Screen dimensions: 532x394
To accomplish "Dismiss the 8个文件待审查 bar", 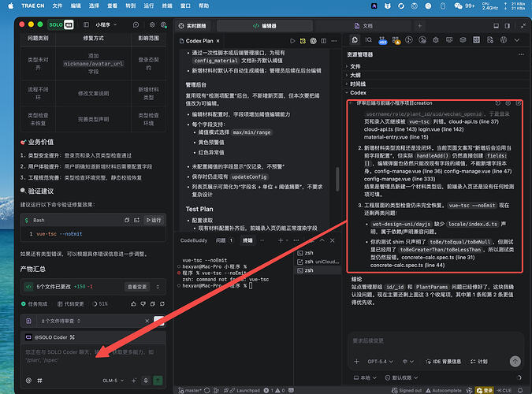I will click(x=147, y=321).
